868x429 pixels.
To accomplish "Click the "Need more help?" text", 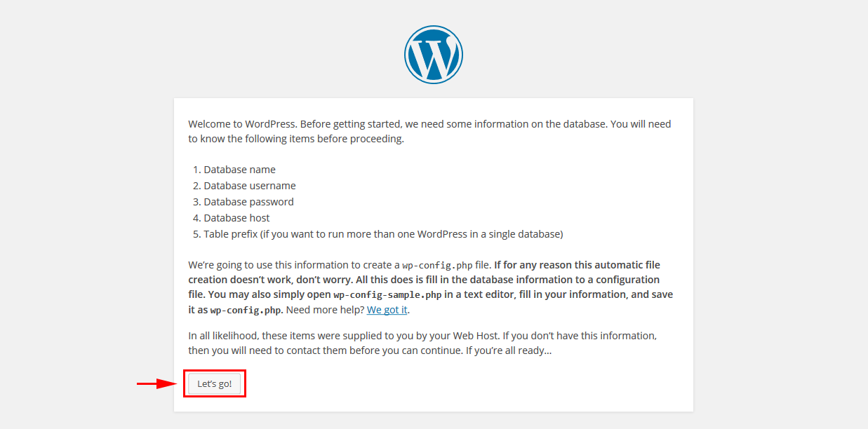I will tap(325, 309).
